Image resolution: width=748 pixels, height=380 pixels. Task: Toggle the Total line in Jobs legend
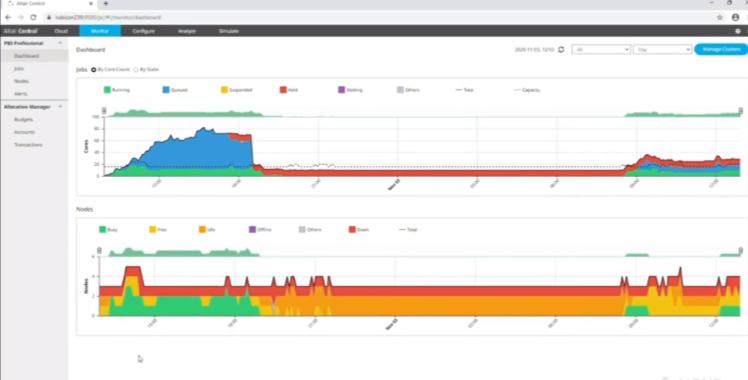coord(465,90)
